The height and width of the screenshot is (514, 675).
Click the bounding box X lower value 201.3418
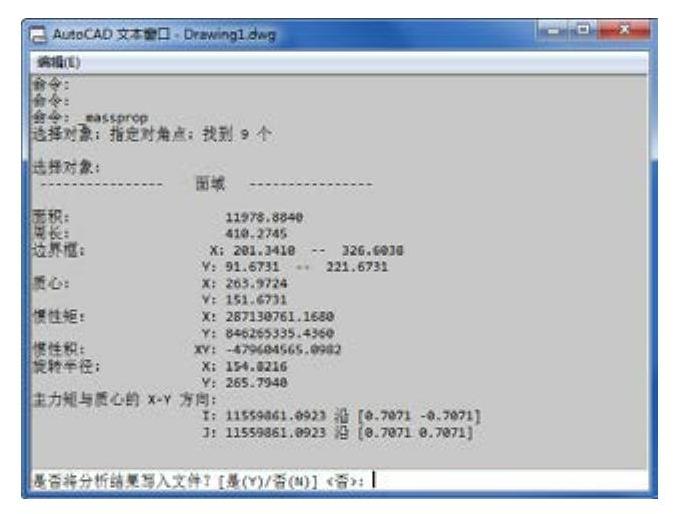tap(264, 251)
